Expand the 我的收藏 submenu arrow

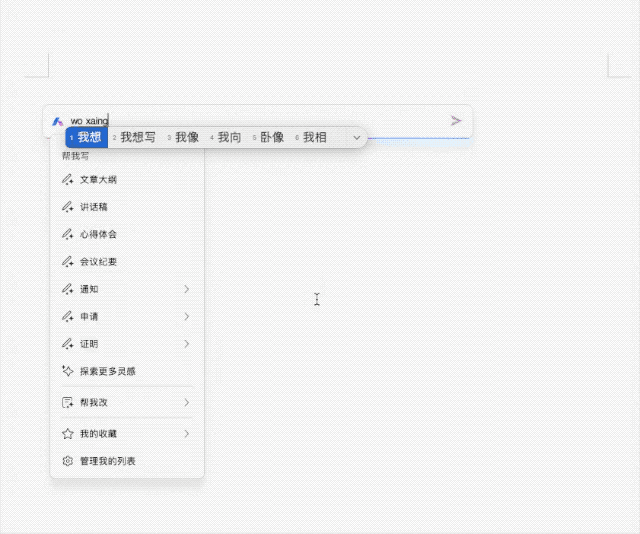coord(187,434)
